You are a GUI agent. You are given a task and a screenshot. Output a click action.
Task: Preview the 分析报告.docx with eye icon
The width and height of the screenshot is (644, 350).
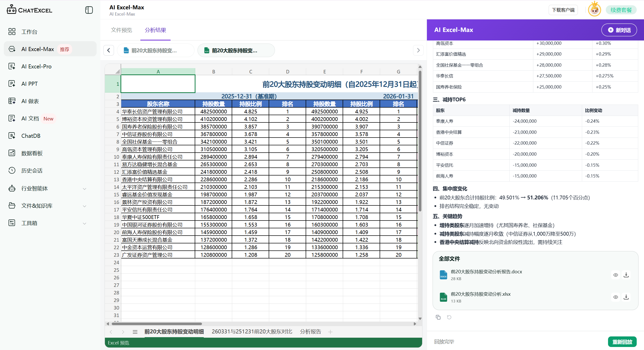point(615,275)
